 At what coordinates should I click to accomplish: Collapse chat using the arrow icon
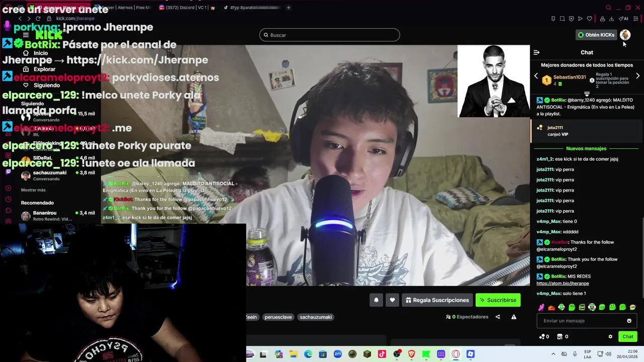pos(536,52)
